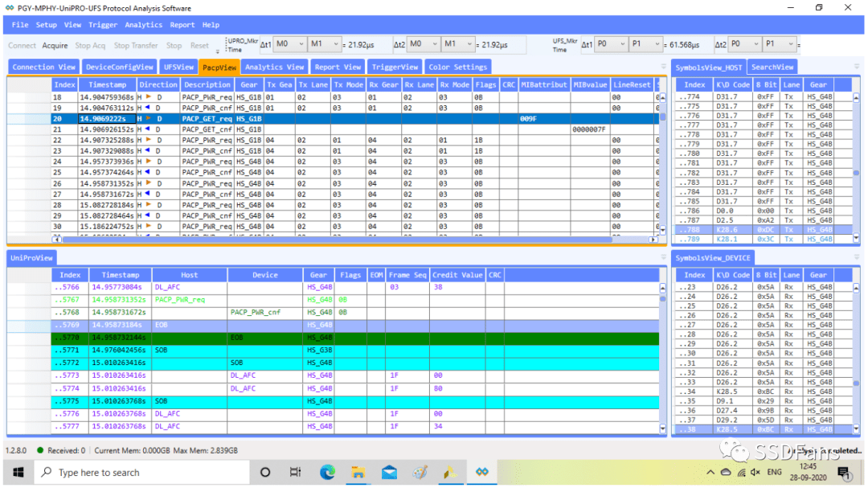Open UPRO Δt2 M1 marker dropdown

point(458,44)
